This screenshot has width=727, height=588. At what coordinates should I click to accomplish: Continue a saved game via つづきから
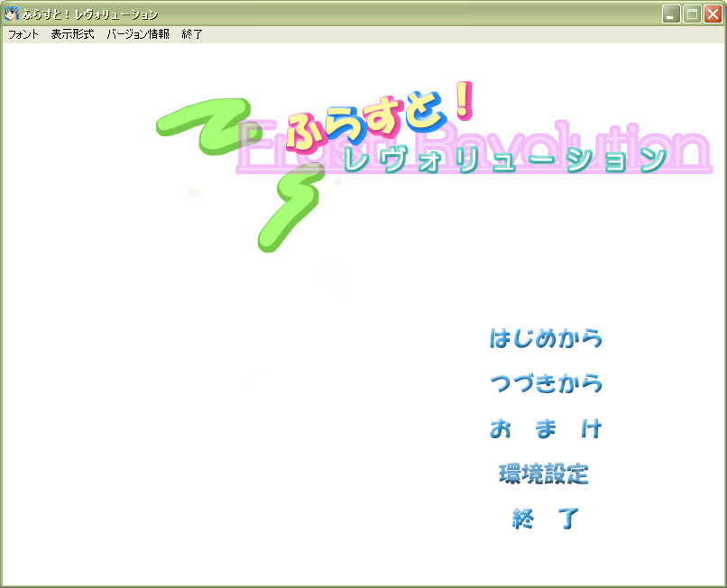pos(545,384)
